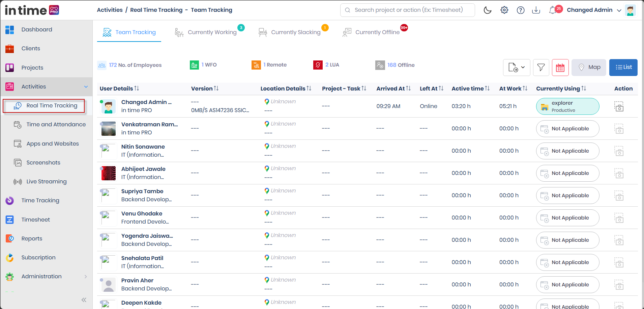Screen dimensions: 644x309
Task: Filter by 168 Offline employees
Action: 395,65
